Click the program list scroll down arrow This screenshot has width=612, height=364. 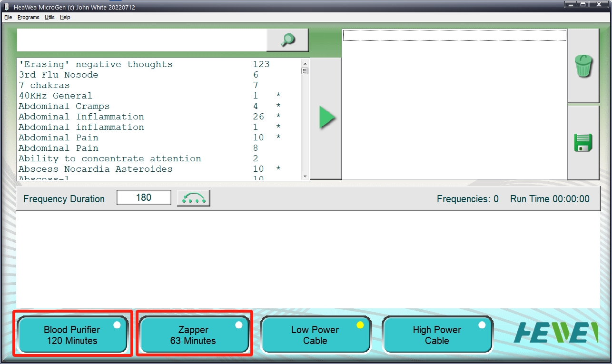(305, 177)
